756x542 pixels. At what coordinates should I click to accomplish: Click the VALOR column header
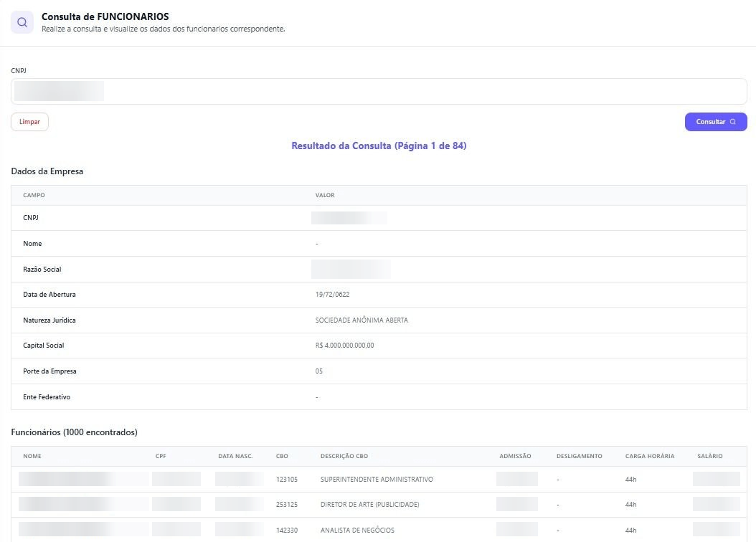325,195
